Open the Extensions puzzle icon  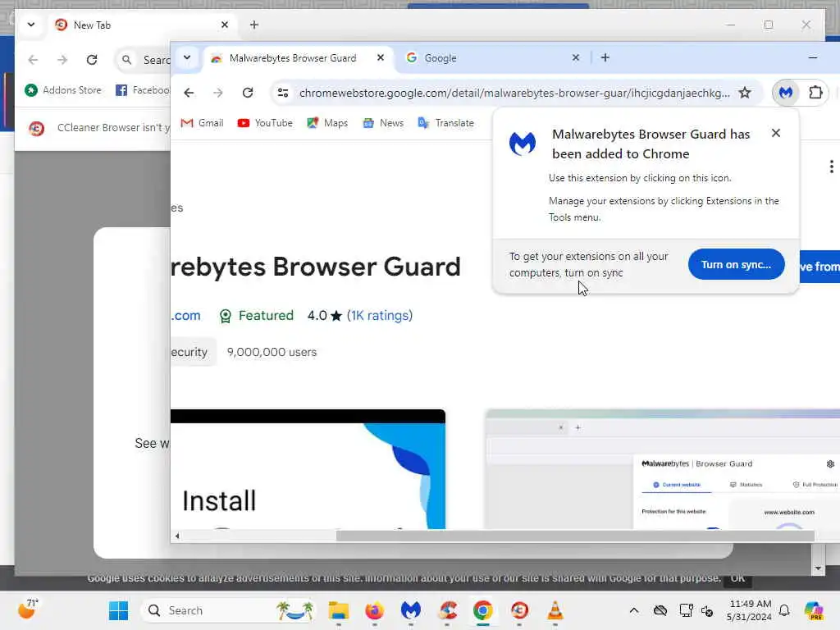click(x=815, y=93)
